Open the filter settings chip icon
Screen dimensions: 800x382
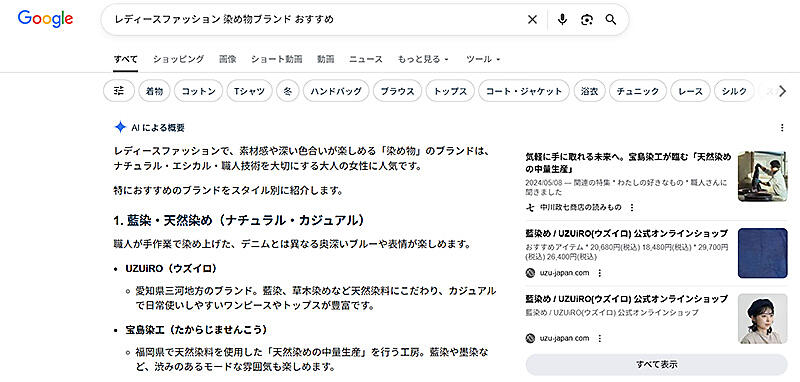coord(119,91)
